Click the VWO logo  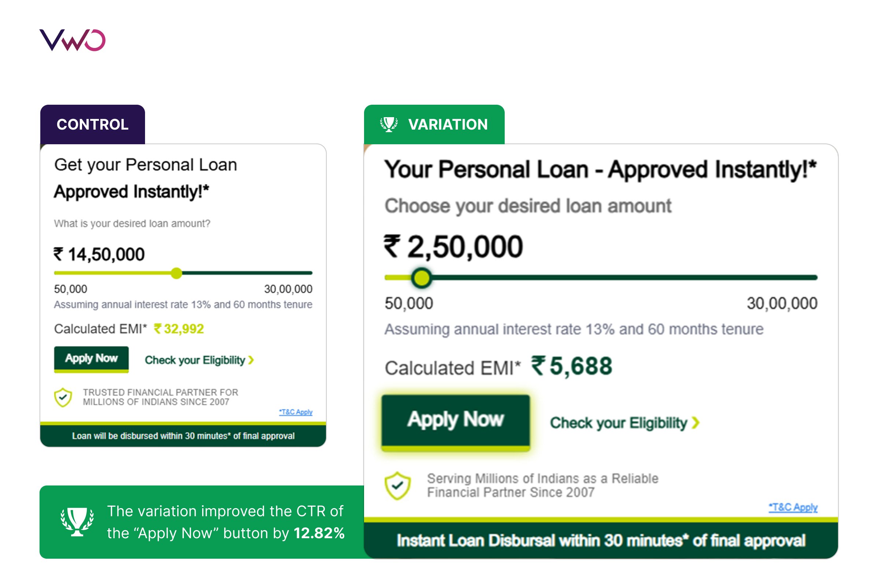click(73, 40)
